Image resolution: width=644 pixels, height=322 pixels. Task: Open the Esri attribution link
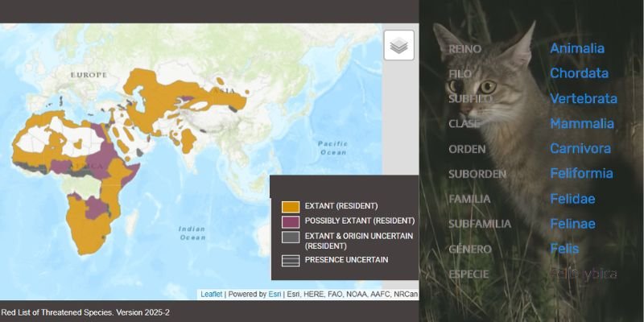[275, 295]
